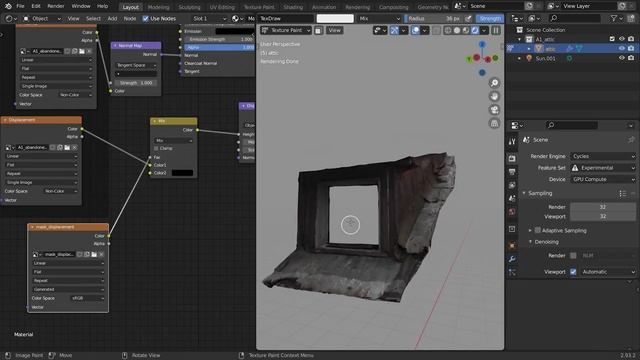The width and height of the screenshot is (640, 360).
Task: Toggle viewport gizmos icon
Action: click(394, 30)
